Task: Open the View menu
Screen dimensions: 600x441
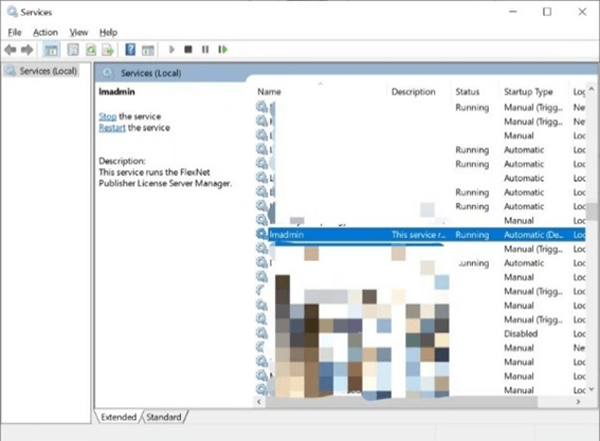Action: 78,32
